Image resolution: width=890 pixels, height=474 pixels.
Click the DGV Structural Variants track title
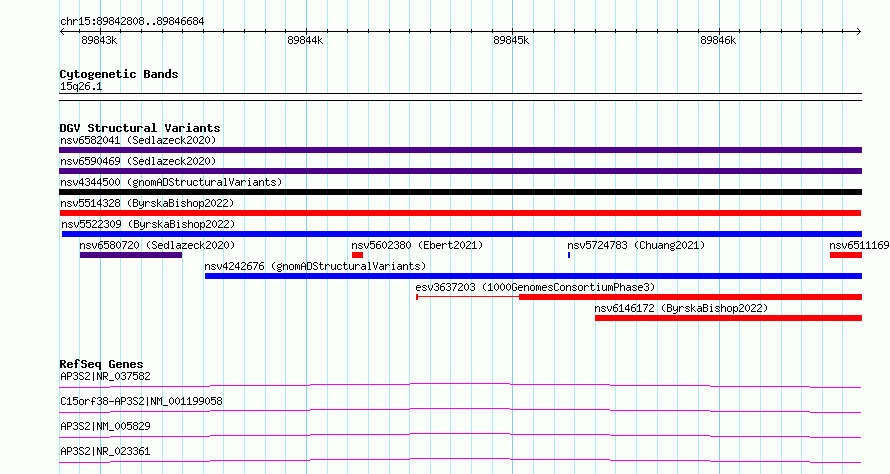[x=140, y=128]
